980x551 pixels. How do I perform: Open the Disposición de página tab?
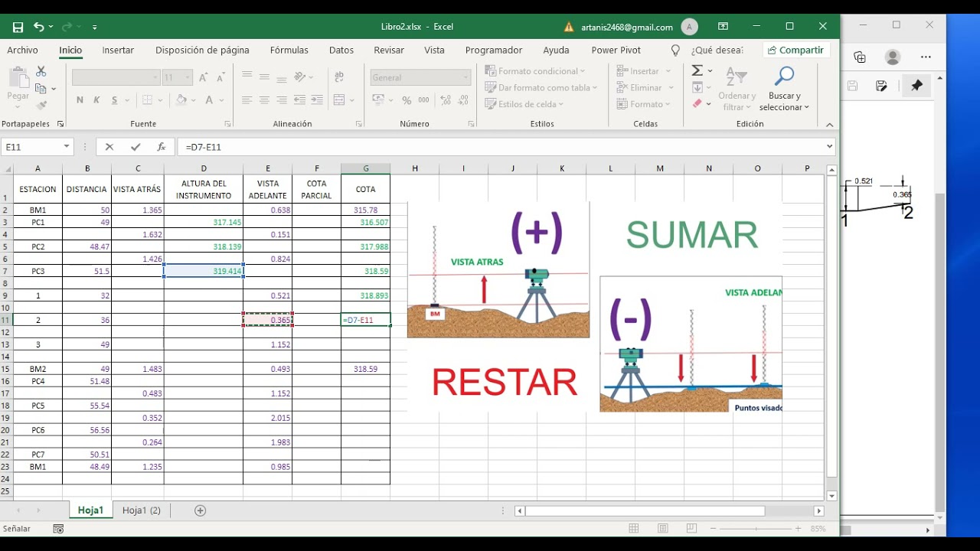click(x=202, y=50)
